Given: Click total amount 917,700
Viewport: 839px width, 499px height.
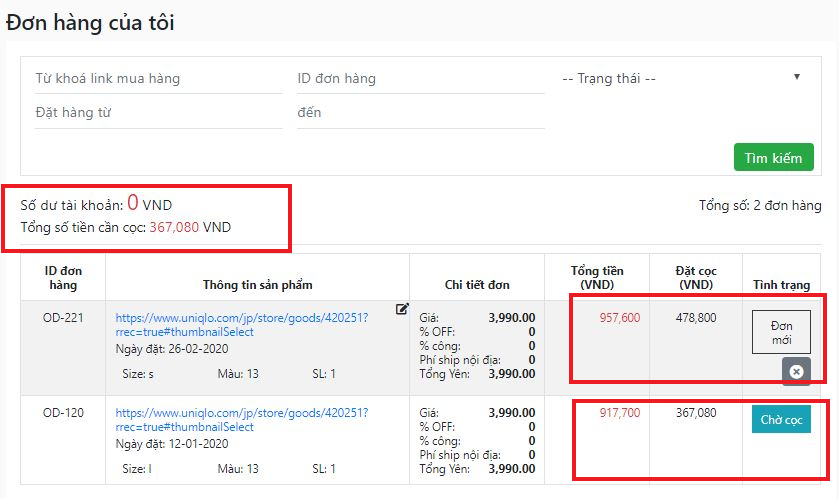Looking at the screenshot, I should pos(620,413).
